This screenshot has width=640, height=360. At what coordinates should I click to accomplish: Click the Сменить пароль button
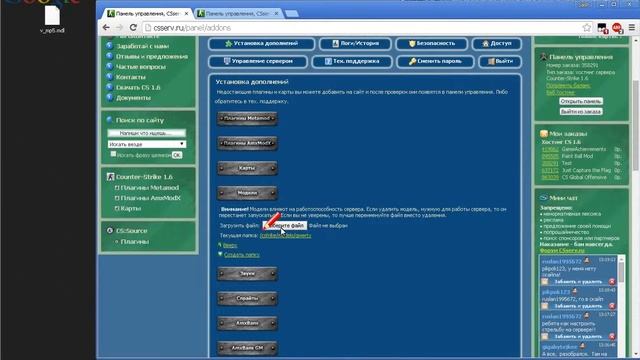click(x=435, y=62)
